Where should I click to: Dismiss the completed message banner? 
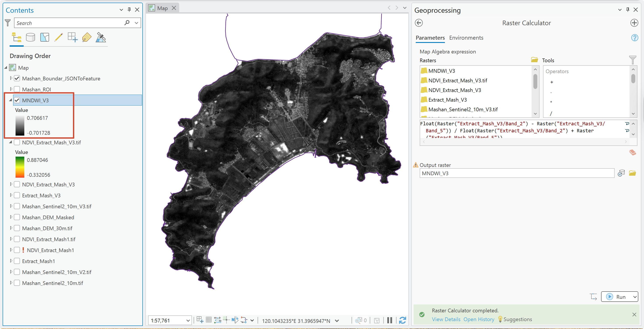pyautogui.click(x=634, y=315)
